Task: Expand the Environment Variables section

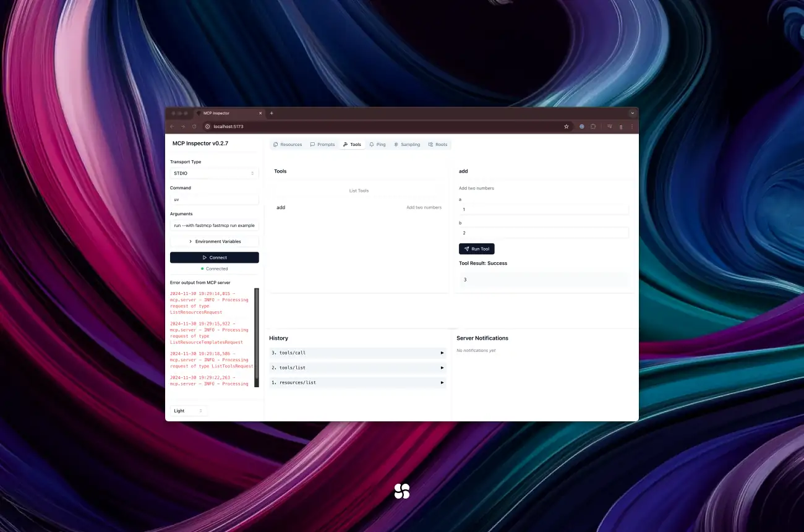Action: pyautogui.click(x=215, y=241)
